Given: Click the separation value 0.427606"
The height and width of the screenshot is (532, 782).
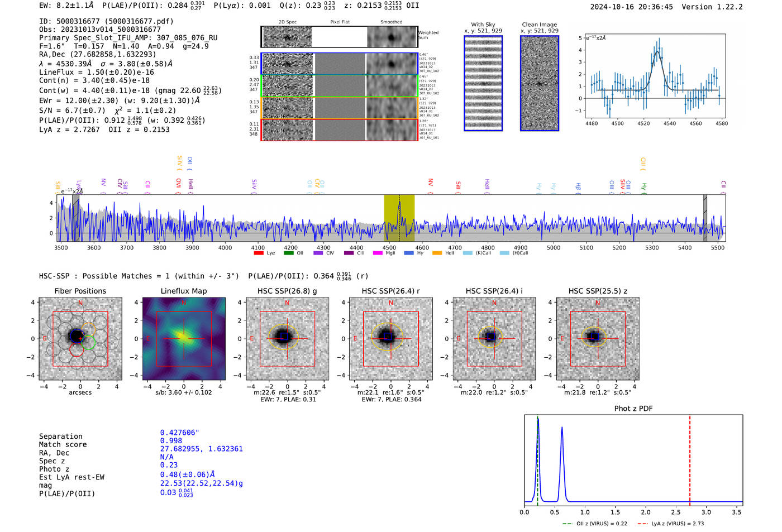Looking at the screenshot, I should [180, 433].
